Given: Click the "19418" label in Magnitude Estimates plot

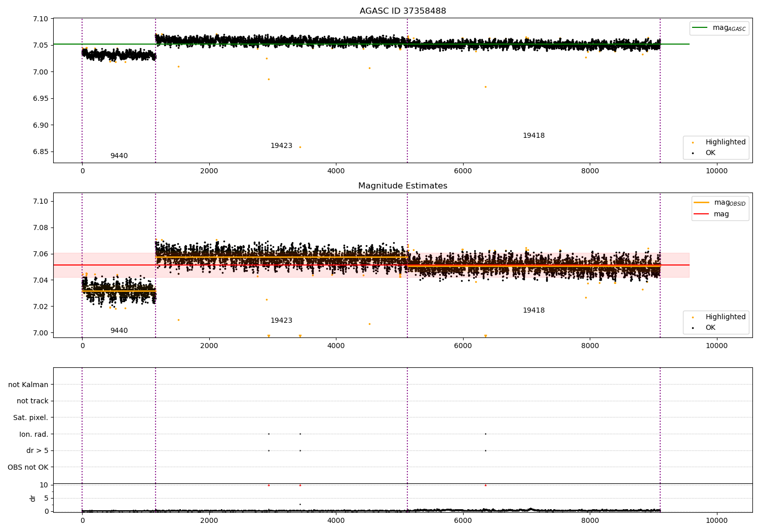Looking at the screenshot, I should click(534, 310).
